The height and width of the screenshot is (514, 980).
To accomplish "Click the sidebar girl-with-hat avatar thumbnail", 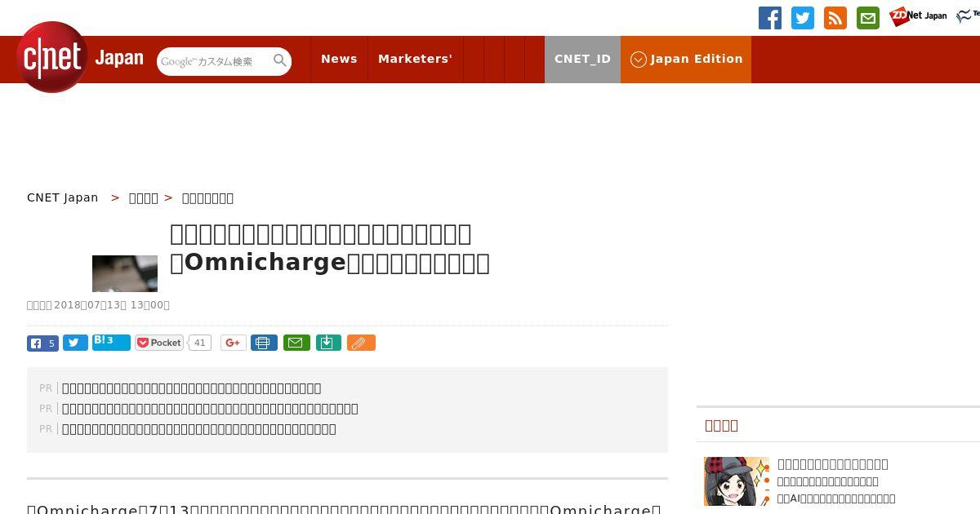I will 737,481.
